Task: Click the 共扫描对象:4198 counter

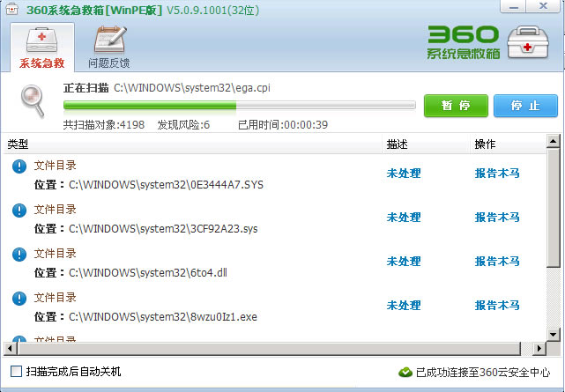Action: click(104, 125)
